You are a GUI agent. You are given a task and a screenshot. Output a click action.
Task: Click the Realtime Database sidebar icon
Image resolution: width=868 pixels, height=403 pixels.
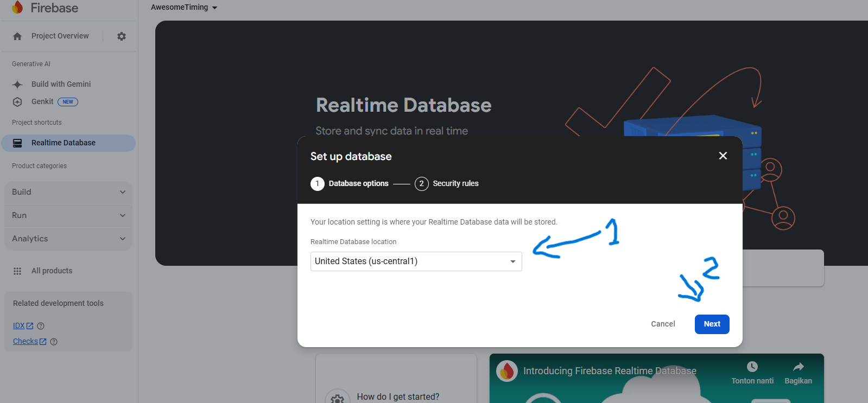[17, 143]
